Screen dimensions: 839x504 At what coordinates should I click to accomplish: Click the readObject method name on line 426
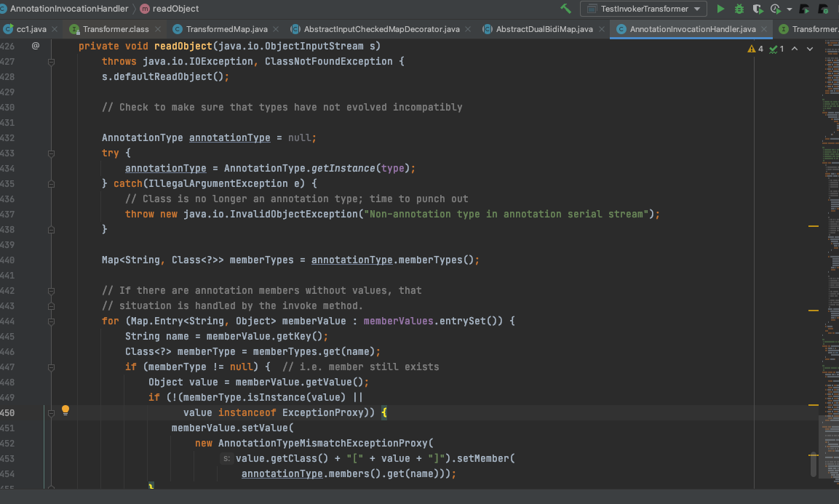coord(183,47)
